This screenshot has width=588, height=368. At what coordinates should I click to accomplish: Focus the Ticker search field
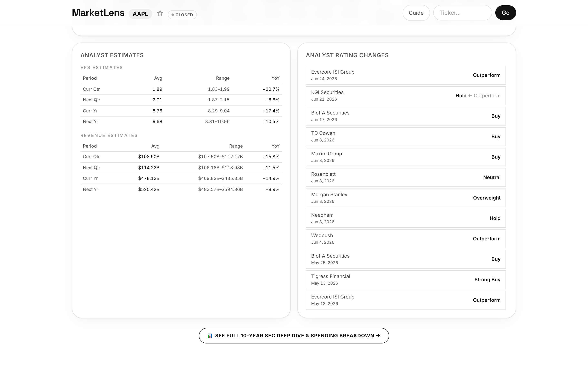462,13
